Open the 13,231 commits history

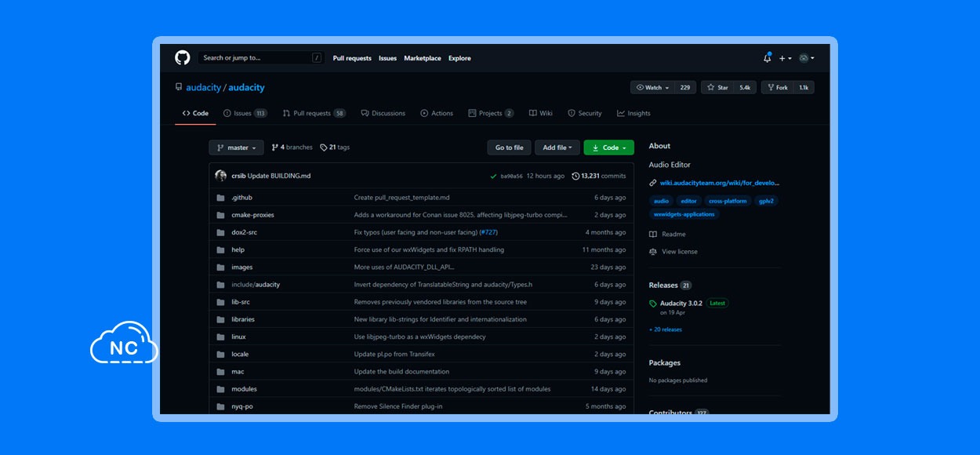tap(599, 176)
